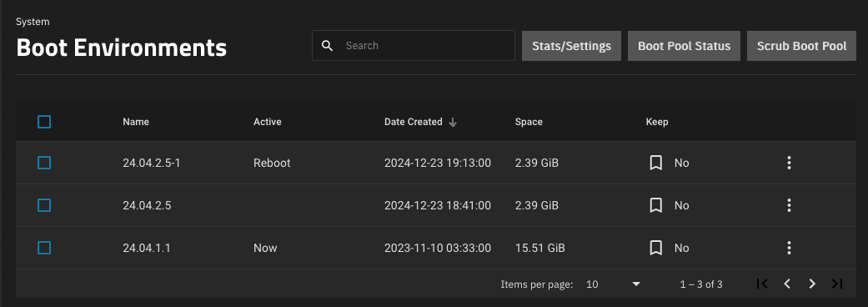The image size is (868, 307).
Task: Open the three-dot menu for 24.04.2.5-1
Action: coord(789,163)
